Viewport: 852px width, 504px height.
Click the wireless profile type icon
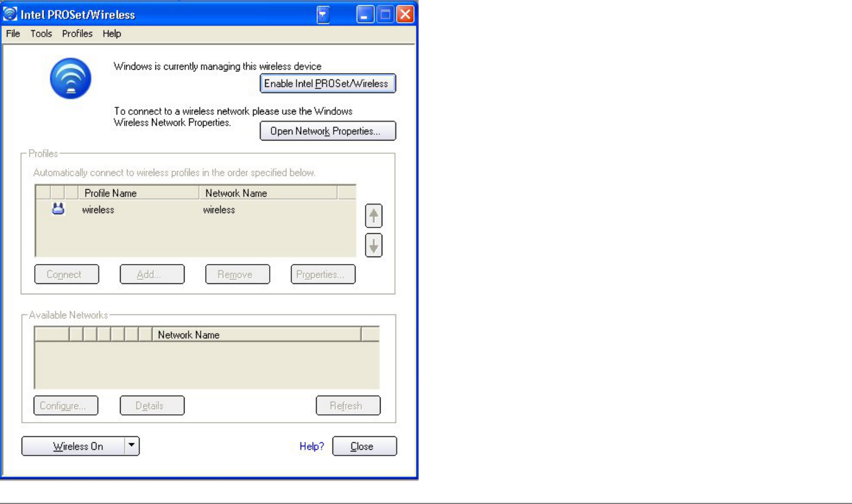click(x=58, y=209)
